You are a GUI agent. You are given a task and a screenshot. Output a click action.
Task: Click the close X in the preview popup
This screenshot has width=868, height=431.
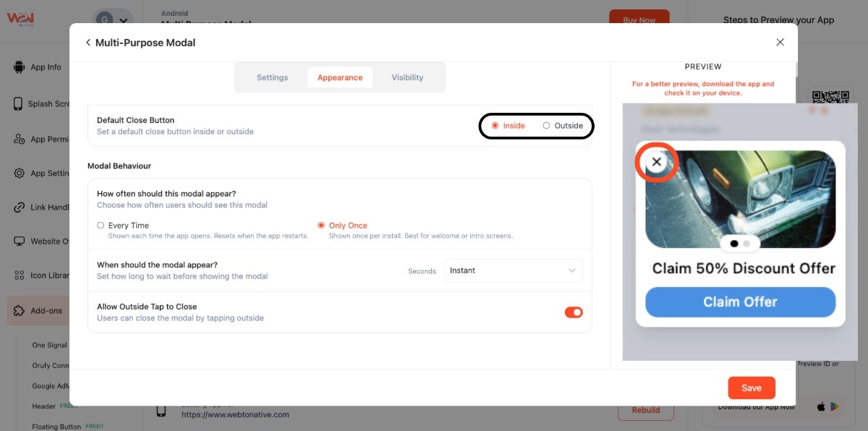(656, 162)
